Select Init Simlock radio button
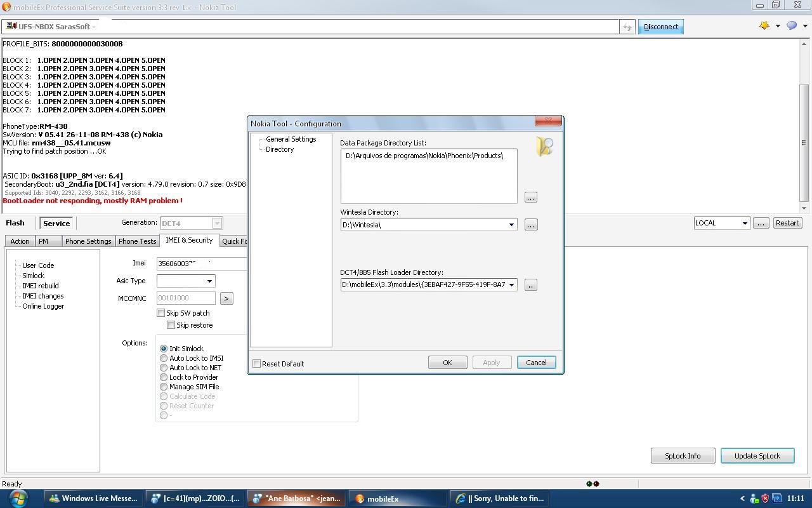Image resolution: width=812 pixels, height=508 pixels. (164, 349)
